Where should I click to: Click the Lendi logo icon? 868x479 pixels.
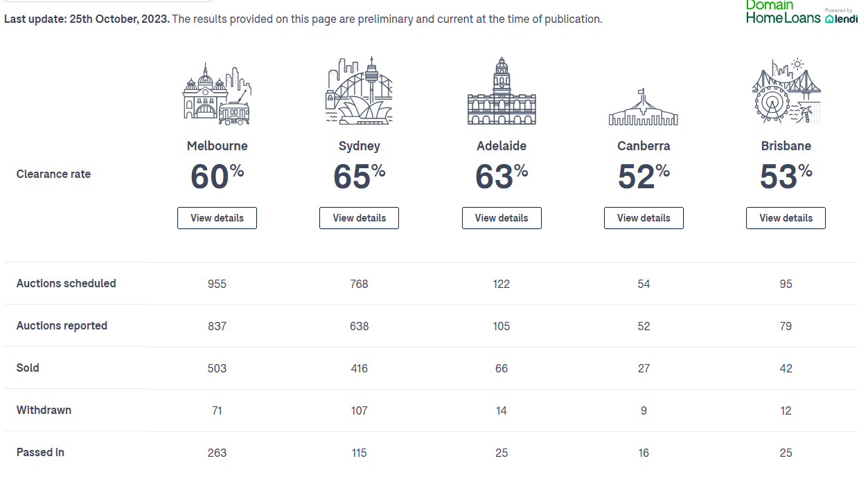click(841, 19)
